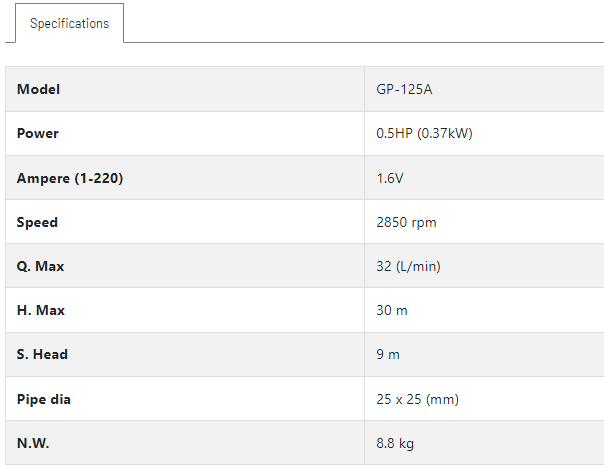Viewport: 604px width, 467px height.
Task: Select the Speed row label
Action: 37,222
